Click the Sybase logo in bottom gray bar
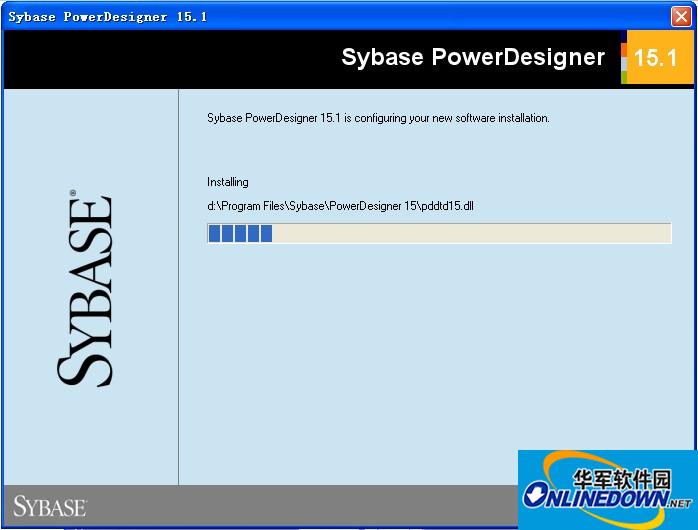This screenshot has width=698, height=530. (x=50, y=506)
